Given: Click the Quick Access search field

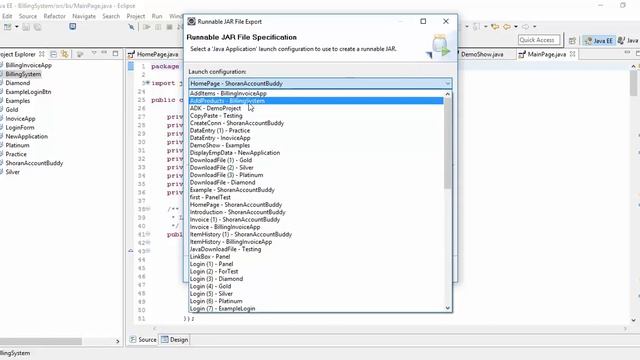Looking at the screenshot, I should tap(539, 40).
